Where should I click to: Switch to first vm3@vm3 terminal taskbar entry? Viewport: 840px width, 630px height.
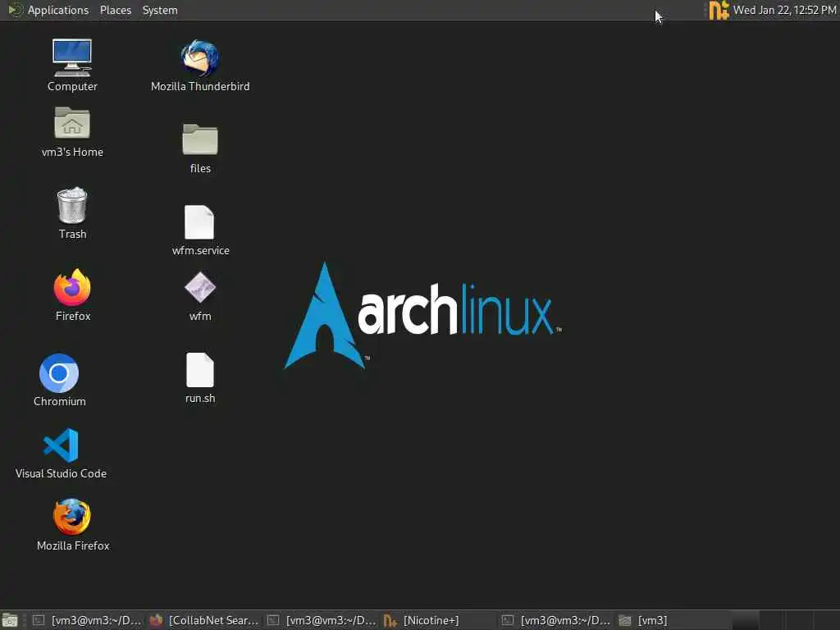click(88, 620)
